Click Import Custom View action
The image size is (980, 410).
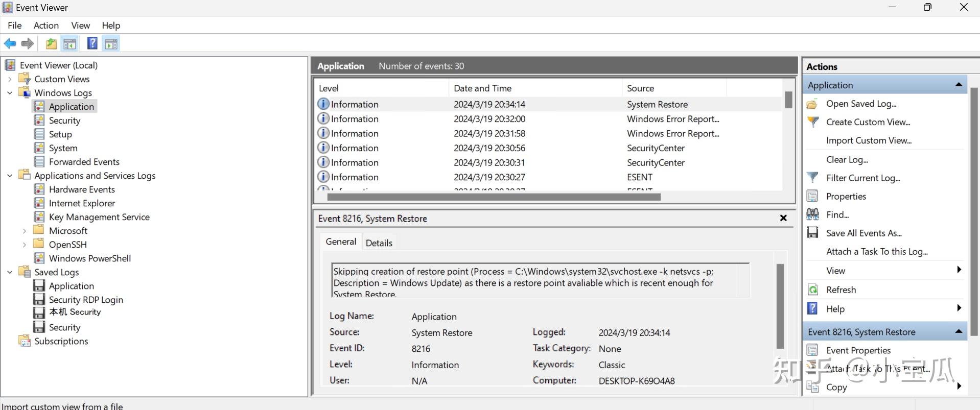click(x=869, y=140)
